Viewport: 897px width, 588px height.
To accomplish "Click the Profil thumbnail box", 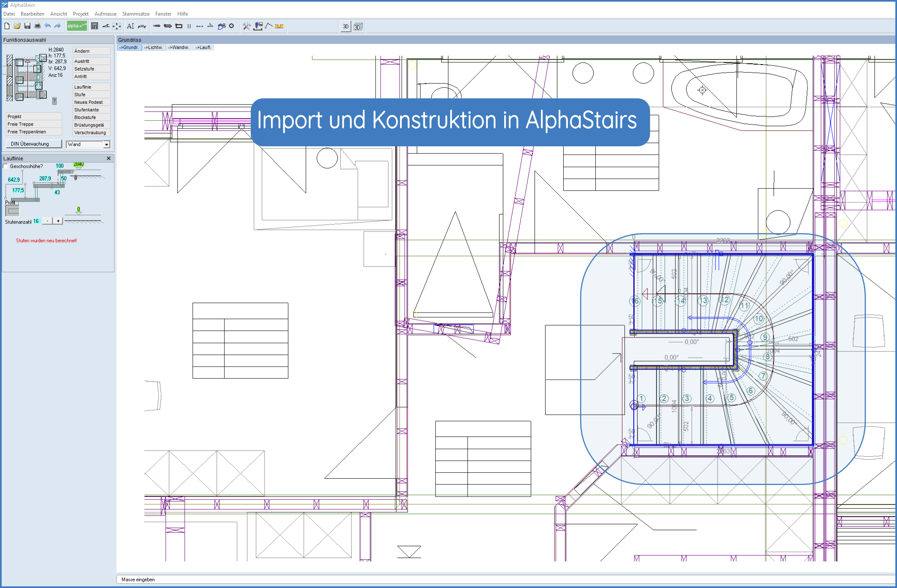I will 12,210.
